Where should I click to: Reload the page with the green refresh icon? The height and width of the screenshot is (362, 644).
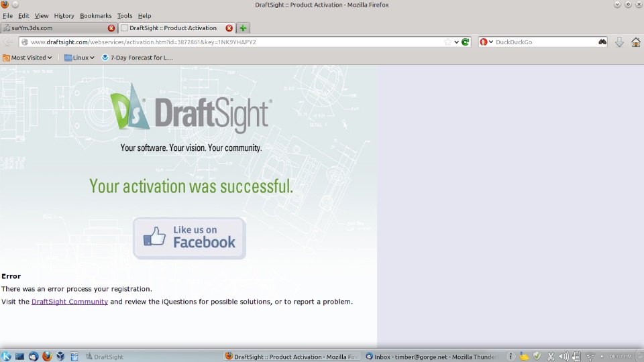(x=466, y=42)
